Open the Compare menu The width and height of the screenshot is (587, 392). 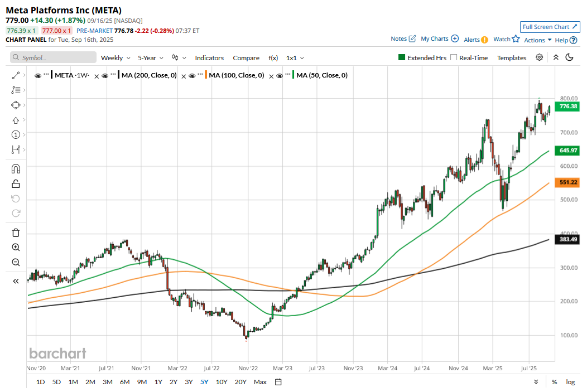click(x=246, y=58)
